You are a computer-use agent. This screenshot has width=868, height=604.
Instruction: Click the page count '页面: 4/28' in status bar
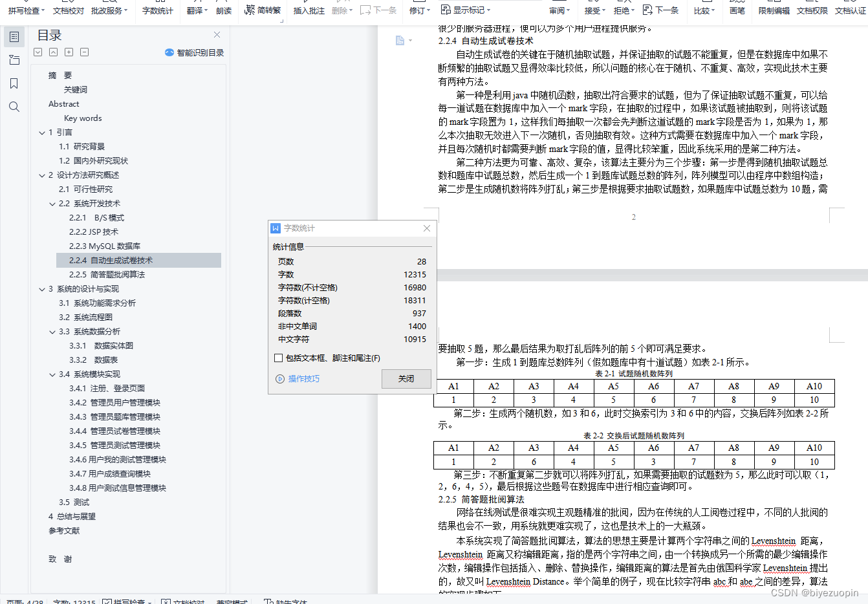[25, 601]
